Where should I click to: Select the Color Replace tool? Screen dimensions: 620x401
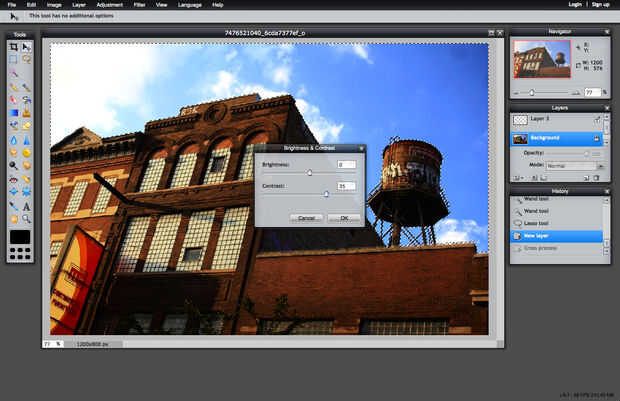14,126
